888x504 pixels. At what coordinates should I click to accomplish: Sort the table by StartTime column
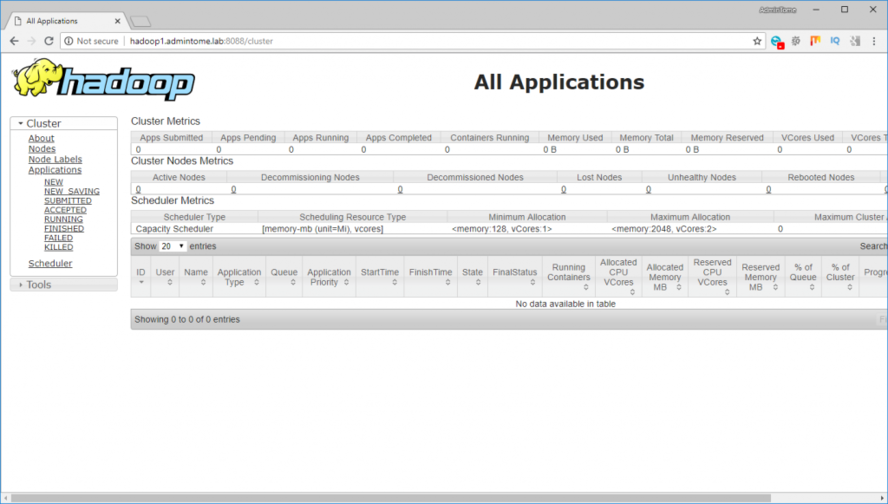(381, 277)
